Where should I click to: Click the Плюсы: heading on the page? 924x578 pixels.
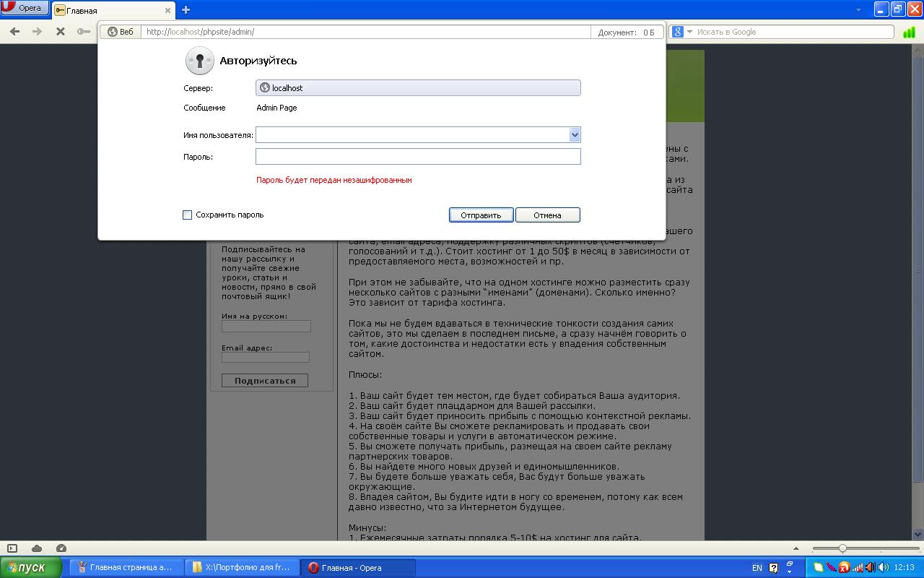(x=365, y=375)
